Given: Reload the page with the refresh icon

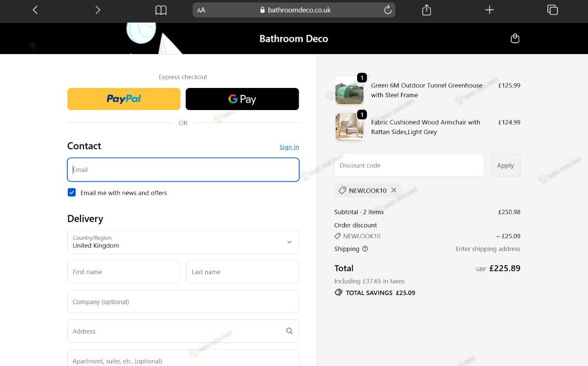Looking at the screenshot, I should (x=388, y=10).
